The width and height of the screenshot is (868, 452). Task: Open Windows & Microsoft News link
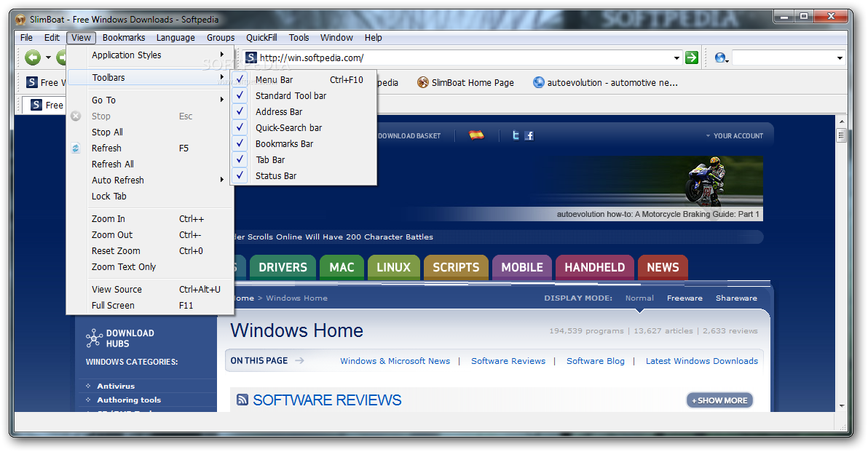[395, 361]
